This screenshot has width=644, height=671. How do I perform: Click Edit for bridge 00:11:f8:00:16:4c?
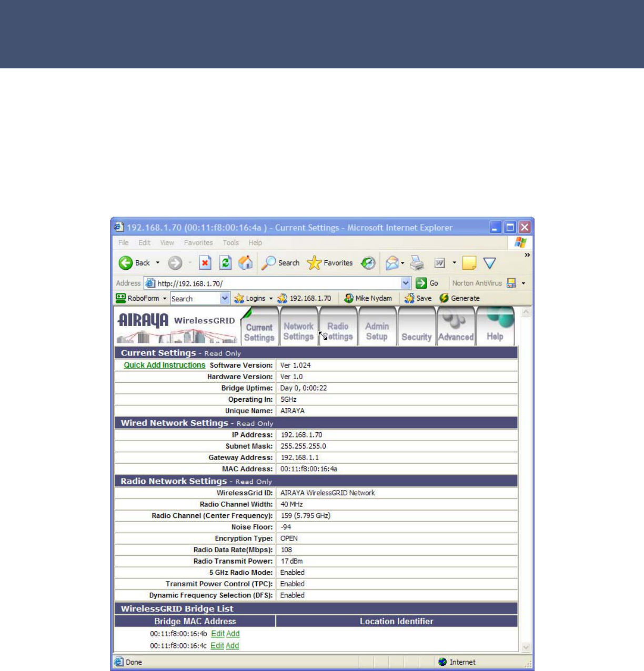(217, 646)
